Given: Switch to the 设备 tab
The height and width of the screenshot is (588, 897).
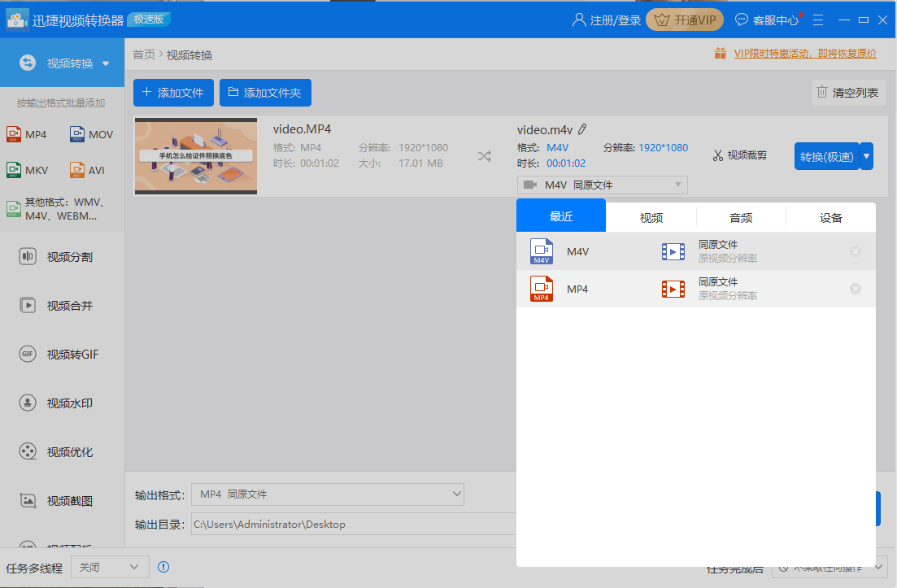Looking at the screenshot, I should click(830, 216).
